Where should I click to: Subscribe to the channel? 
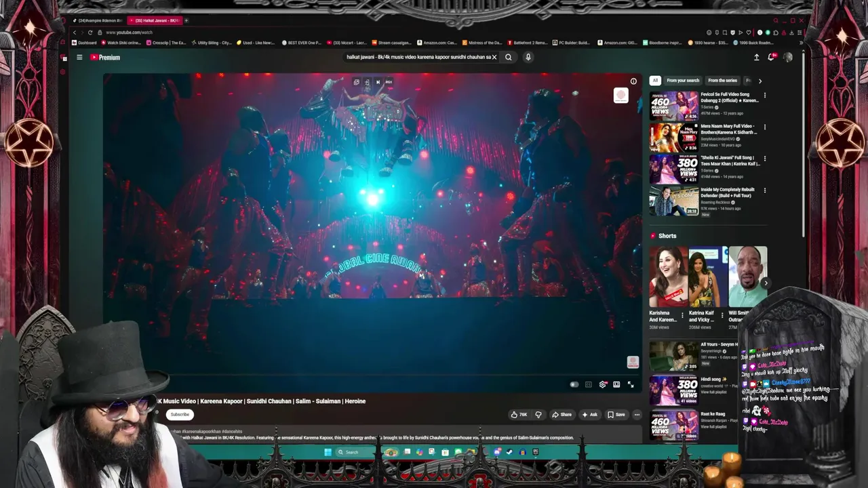click(180, 415)
